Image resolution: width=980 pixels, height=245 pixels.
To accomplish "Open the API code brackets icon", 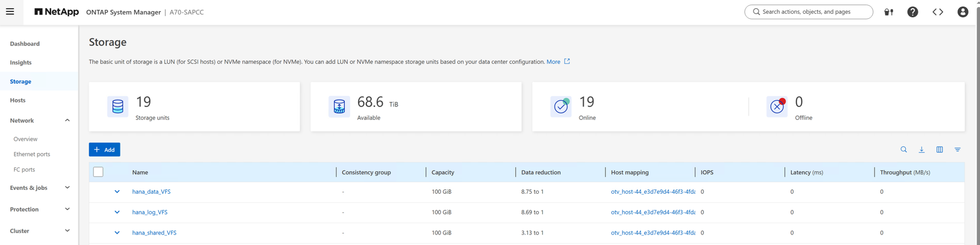I will click(938, 12).
